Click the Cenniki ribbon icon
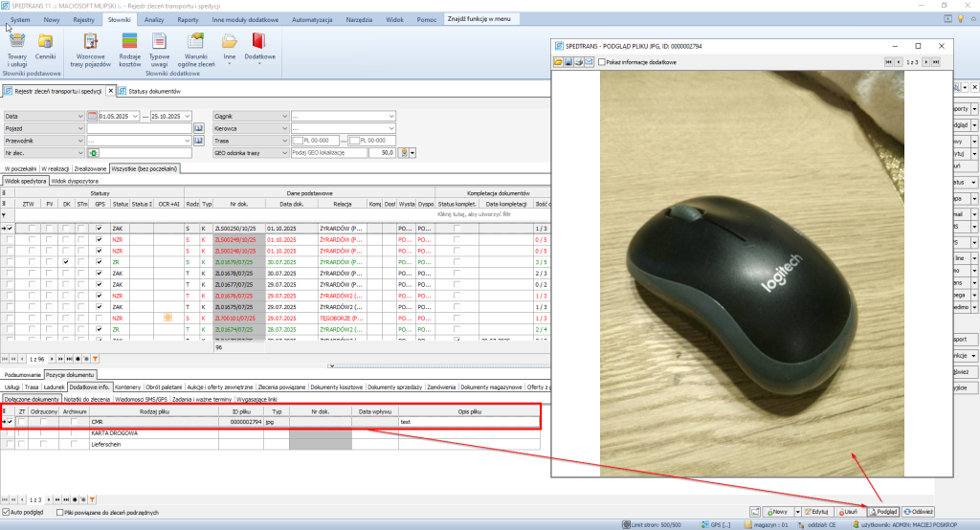 [45, 47]
